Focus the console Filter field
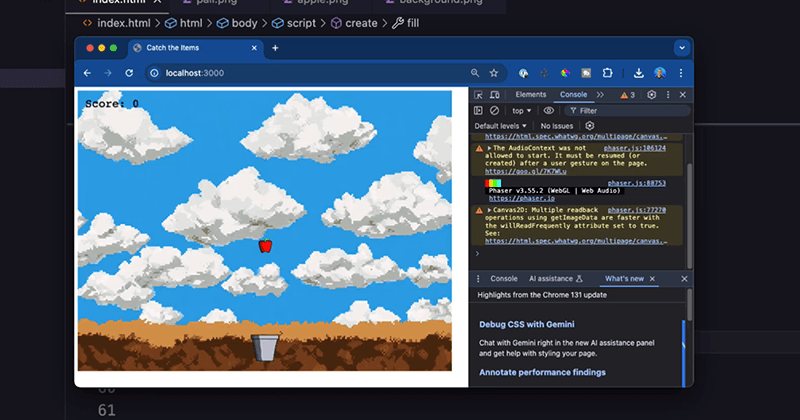This screenshot has height=420, width=800. point(628,111)
